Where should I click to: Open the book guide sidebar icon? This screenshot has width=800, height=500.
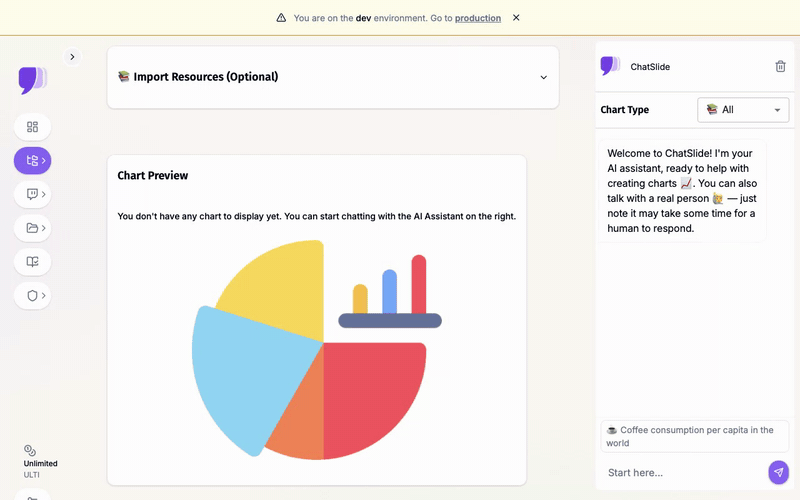pyautogui.click(x=32, y=262)
